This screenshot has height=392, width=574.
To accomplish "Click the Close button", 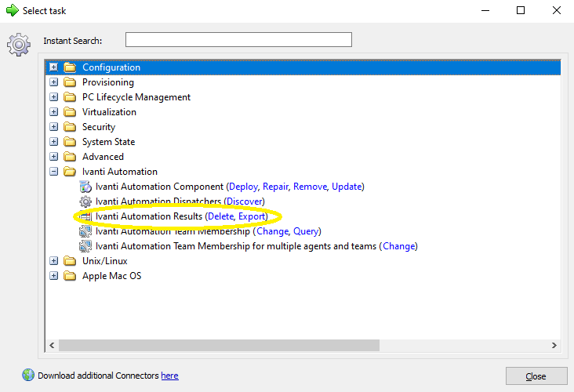I will [x=536, y=376].
